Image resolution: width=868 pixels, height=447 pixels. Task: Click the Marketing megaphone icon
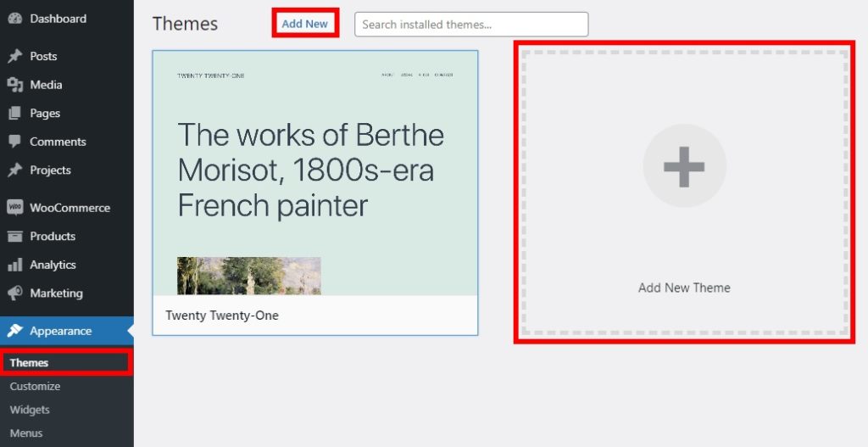[x=15, y=293]
